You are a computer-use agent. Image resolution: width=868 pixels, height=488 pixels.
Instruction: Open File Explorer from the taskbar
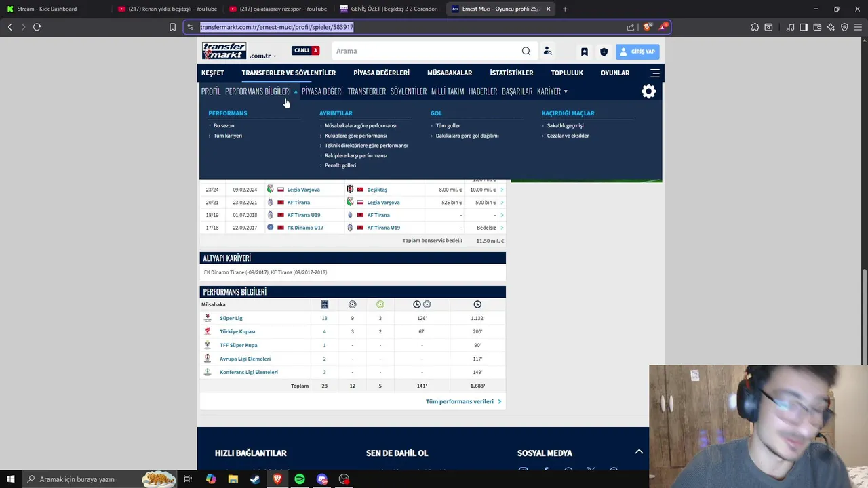(233, 479)
